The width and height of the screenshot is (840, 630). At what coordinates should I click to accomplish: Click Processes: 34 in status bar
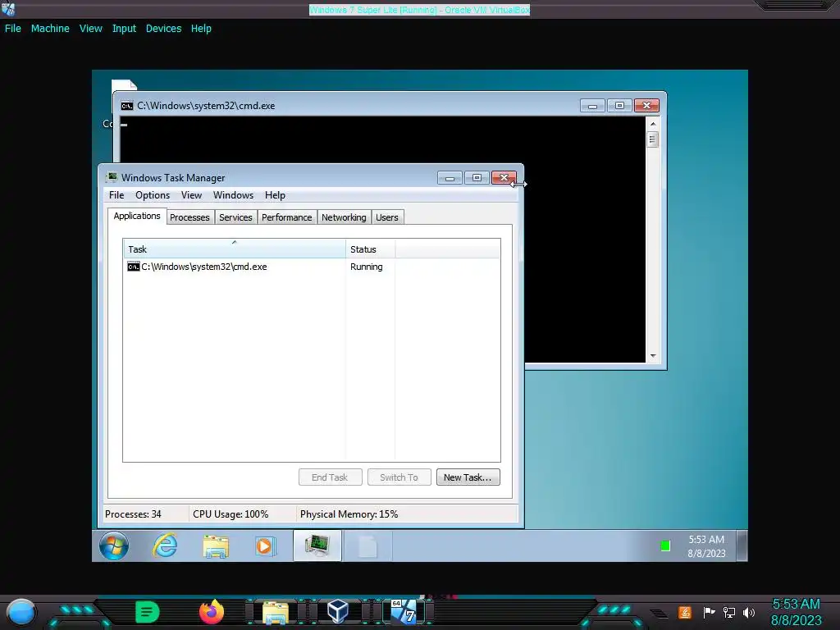134,514
